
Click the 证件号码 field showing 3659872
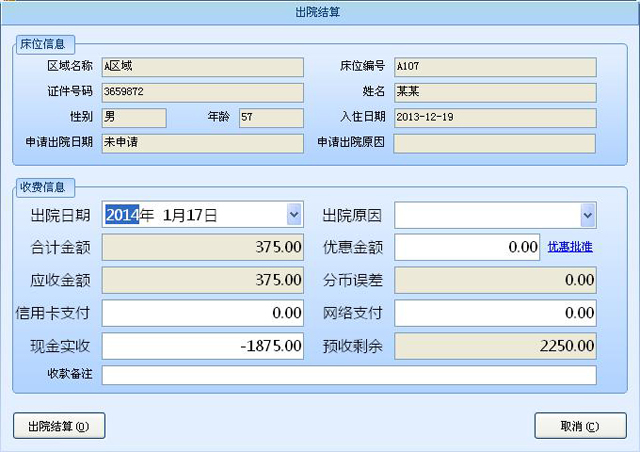(201, 92)
